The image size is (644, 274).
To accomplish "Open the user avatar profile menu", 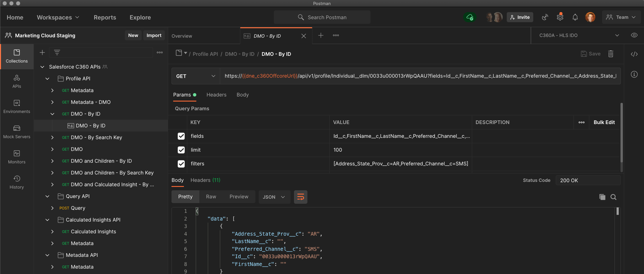I will 590,17.
